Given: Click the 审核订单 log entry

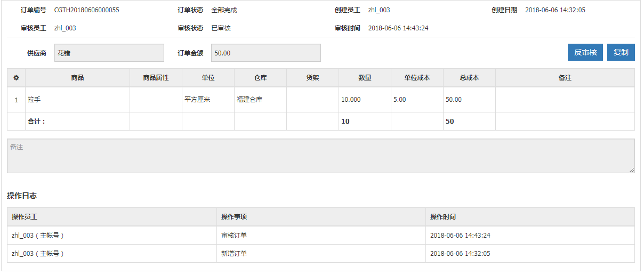Looking at the screenshot, I should pyautogui.click(x=234, y=235).
